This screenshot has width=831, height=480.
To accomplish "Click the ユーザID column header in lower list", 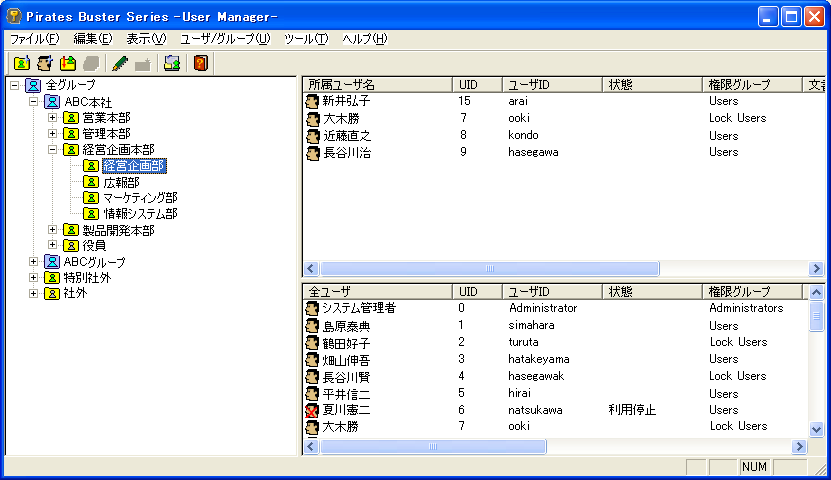I will pos(550,291).
